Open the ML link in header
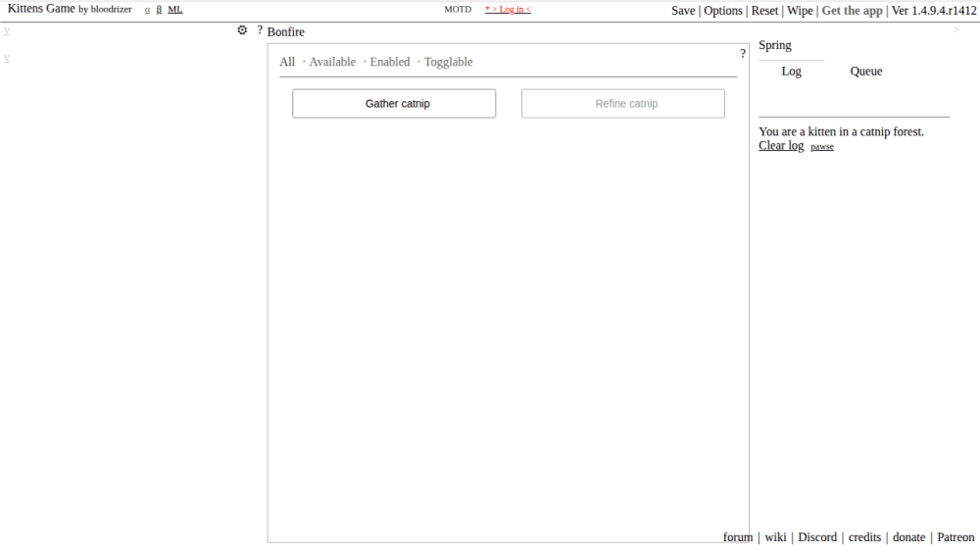980x552 pixels. pos(175,10)
